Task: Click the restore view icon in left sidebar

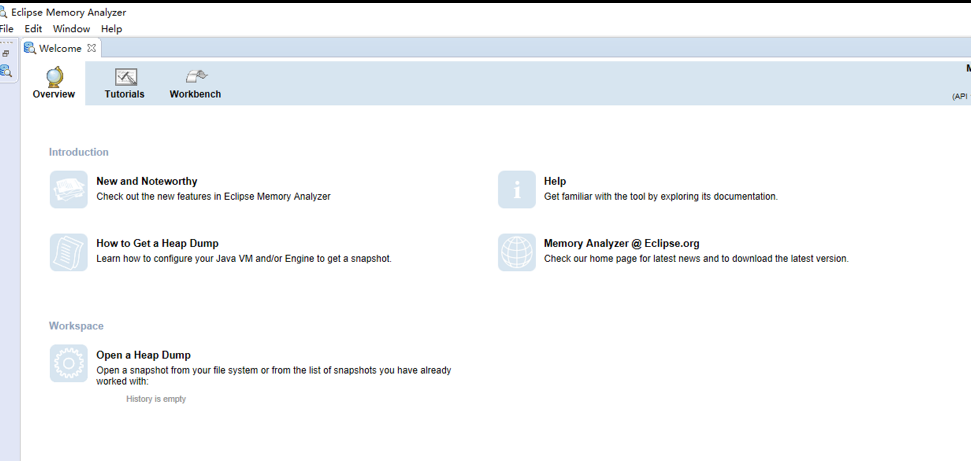Action: pos(6,53)
